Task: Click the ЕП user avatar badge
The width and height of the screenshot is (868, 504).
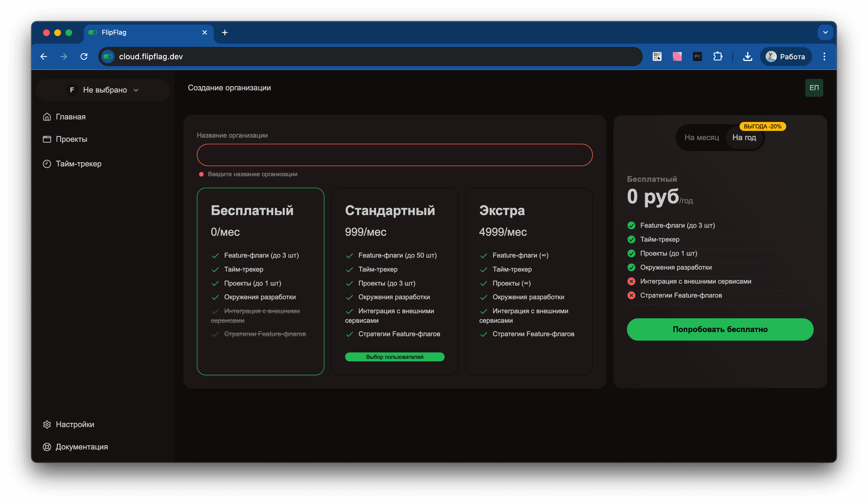Action: coord(814,88)
